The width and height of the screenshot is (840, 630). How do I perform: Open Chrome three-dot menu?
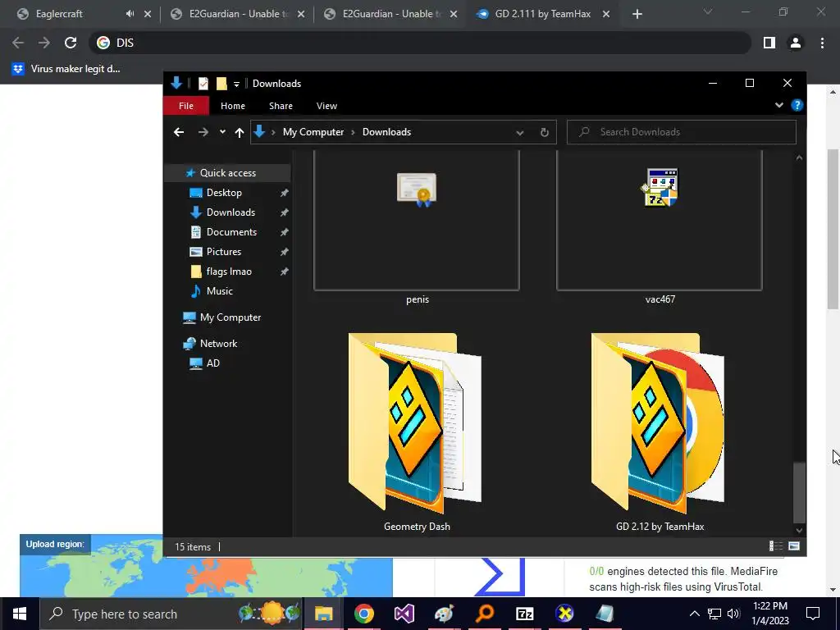(x=822, y=43)
